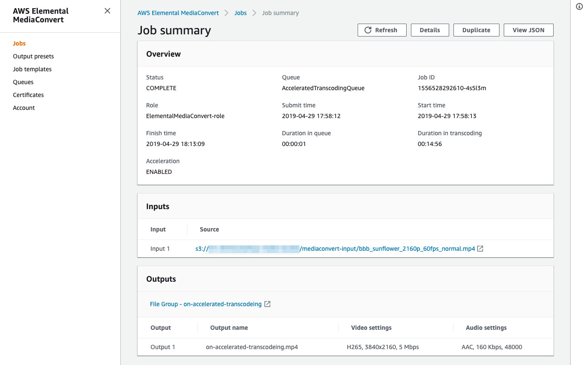Open Queues in the sidebar

(23, 82)
